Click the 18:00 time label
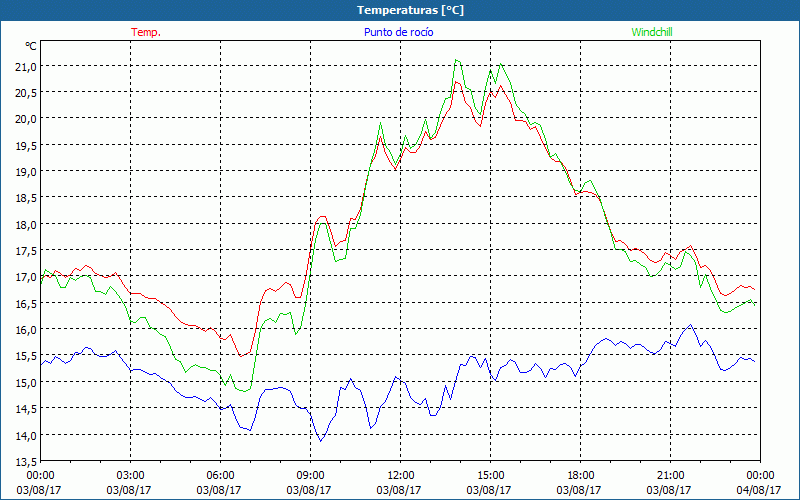This screenshot has height=500, width=800. coord(580,475)
